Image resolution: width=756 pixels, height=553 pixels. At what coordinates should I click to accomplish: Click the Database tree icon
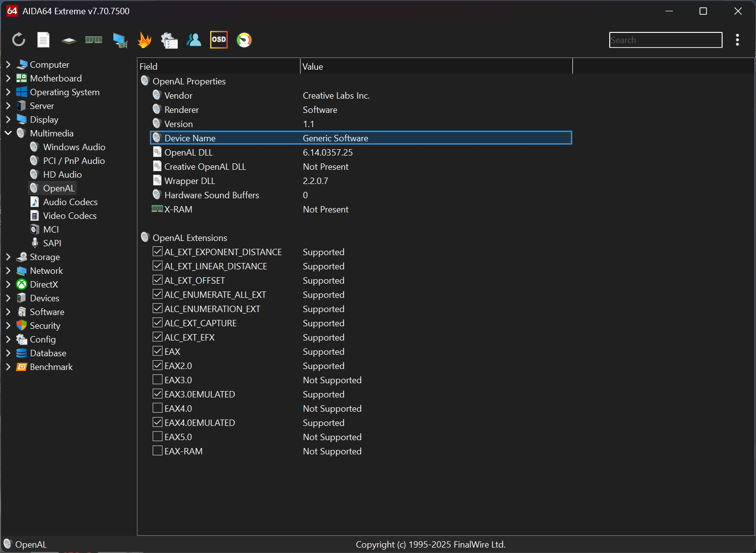click(x=22, y=353)
